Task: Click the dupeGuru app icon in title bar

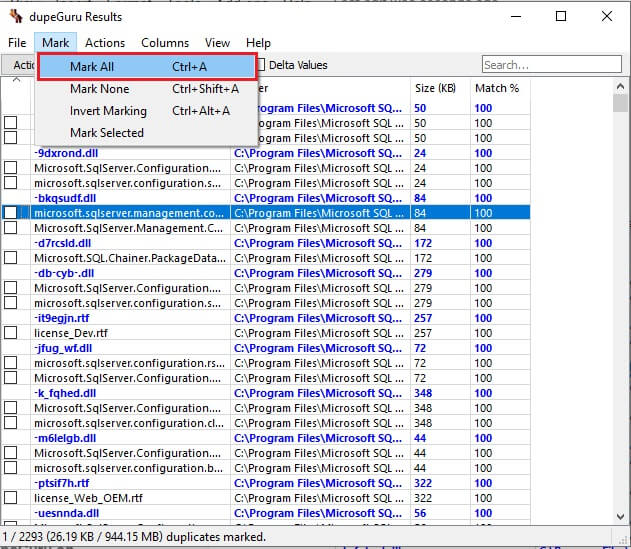Action: point(16,17)
